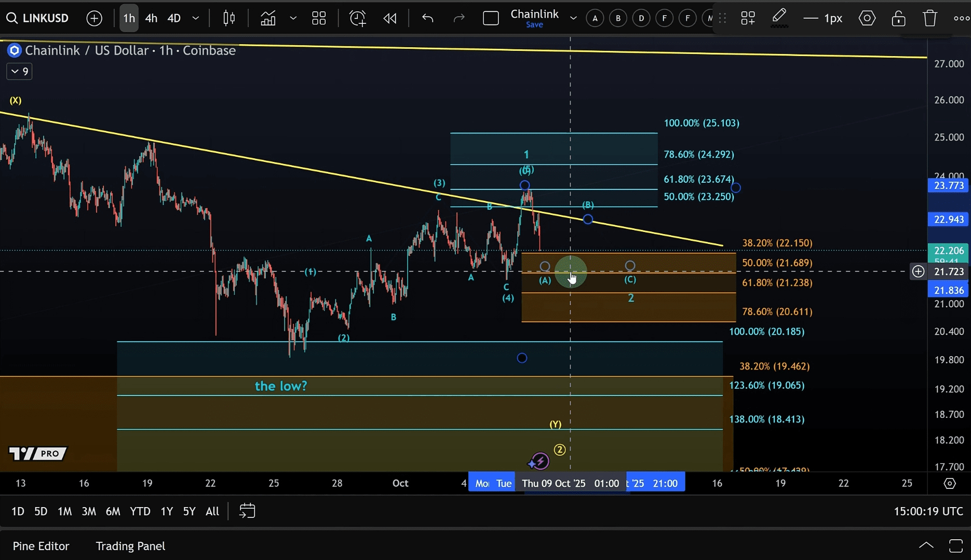Click the Thu 09 Oct '25 time label
This screenshot has height=560, width=971.
[570, 483]
